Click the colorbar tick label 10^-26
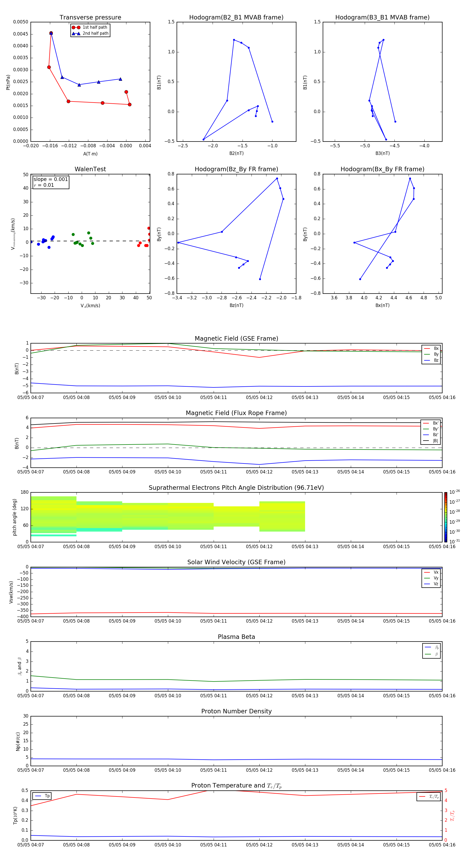 pos(455,492)
